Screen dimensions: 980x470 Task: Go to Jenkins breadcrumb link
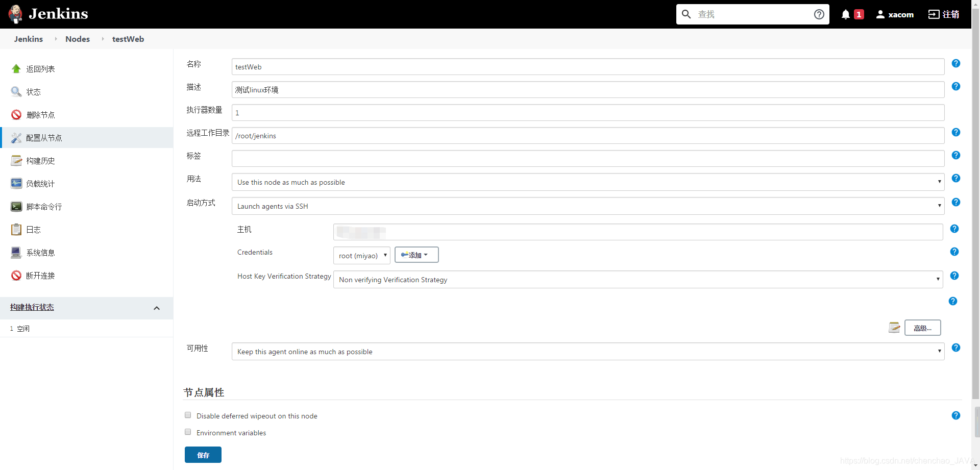click(x=29, y=39)
